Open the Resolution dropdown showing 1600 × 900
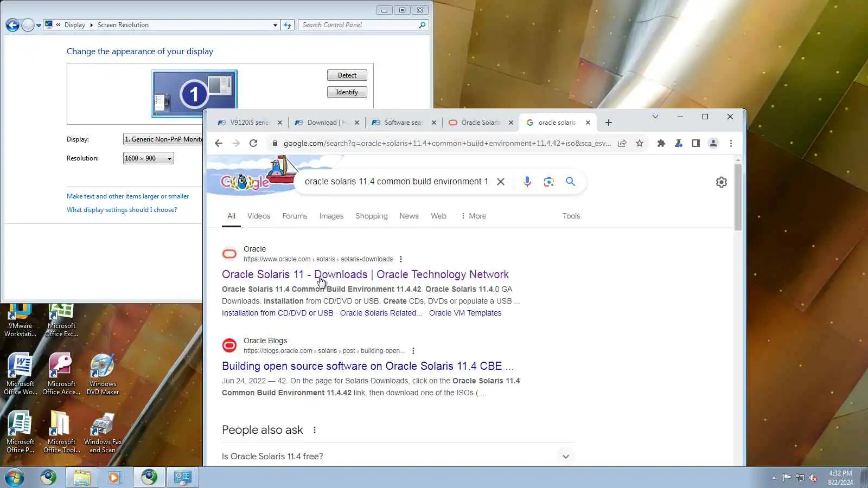The image size is (868, 488). point(148,158)
